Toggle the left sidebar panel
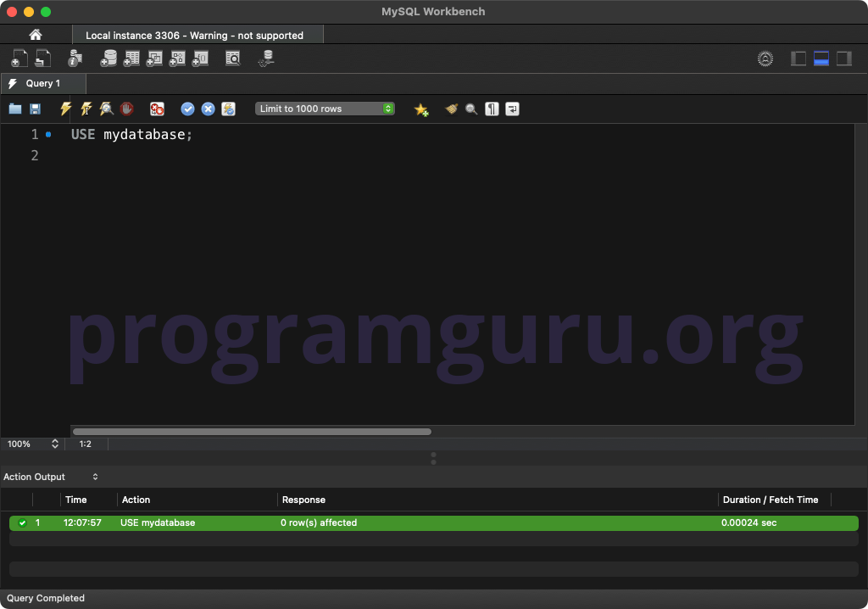 (x=798, y=59)
